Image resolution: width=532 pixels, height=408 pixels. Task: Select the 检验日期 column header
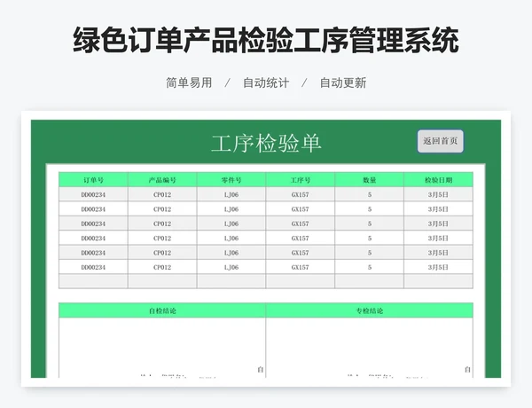point(438,180)
